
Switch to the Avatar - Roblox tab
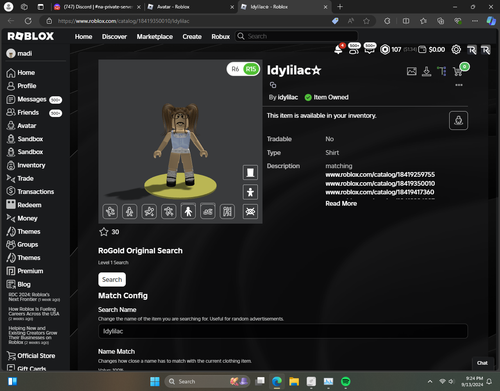(190, 7)
